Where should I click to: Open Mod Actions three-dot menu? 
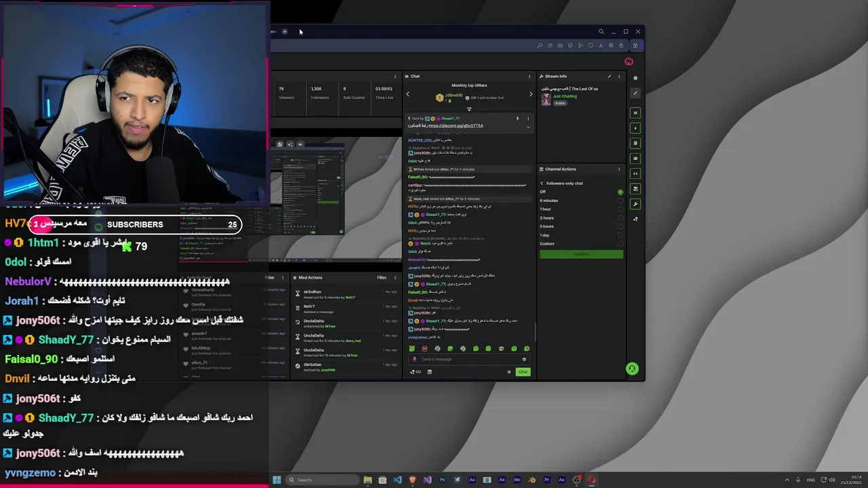(395, 277)
